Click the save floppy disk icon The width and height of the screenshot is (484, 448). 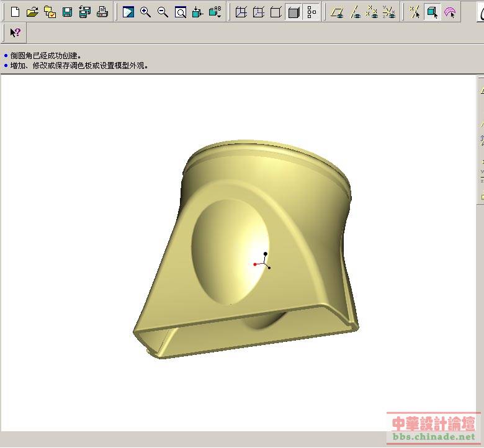click(x=67, y=12)
